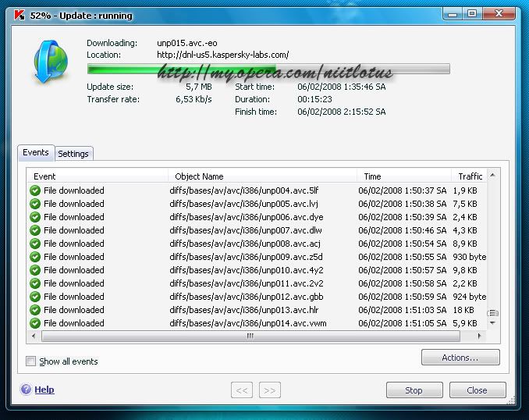The height and width of the screenshot is (420, 529).
Task: Click the downloading file name unp015.avc.-eo
Action: [x=187, y=43]
